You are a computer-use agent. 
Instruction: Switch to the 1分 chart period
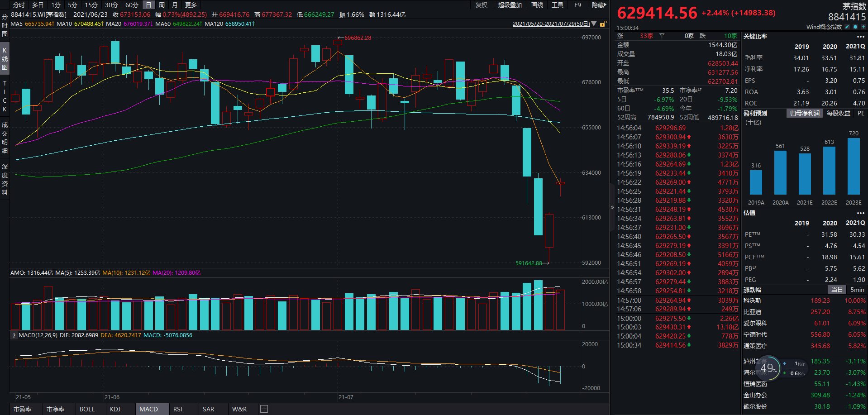(56, 5)
